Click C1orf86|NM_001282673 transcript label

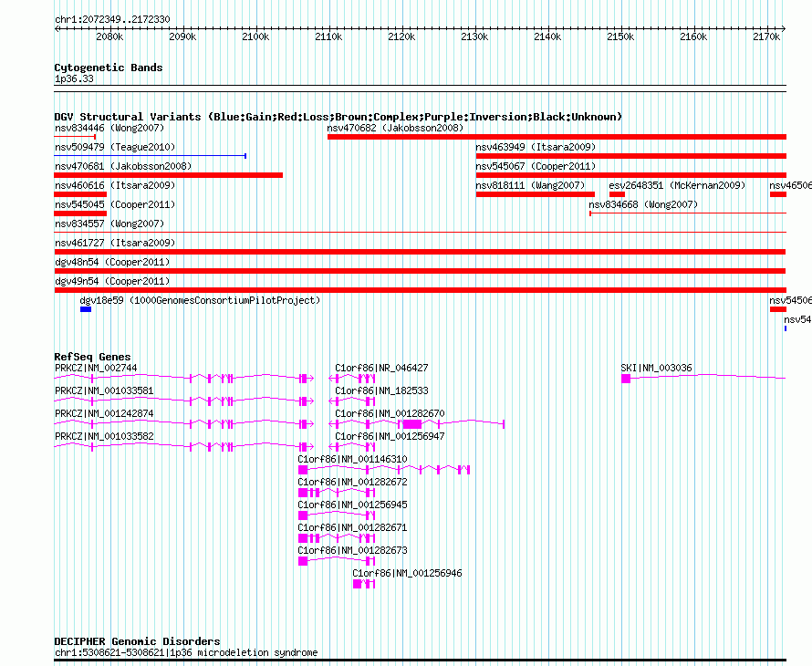(353, 550)
